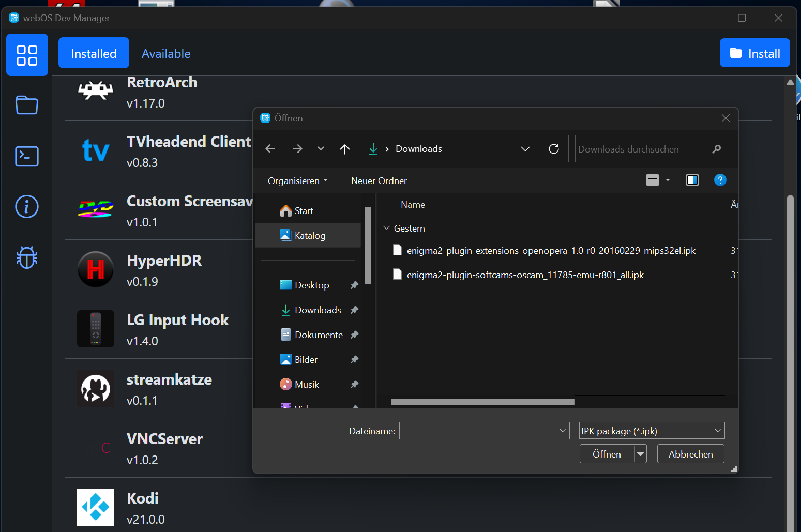Refresh the Downloads folder listing
Image resolution: width=801 pixels, height=532 pixels.
point(554,148)
